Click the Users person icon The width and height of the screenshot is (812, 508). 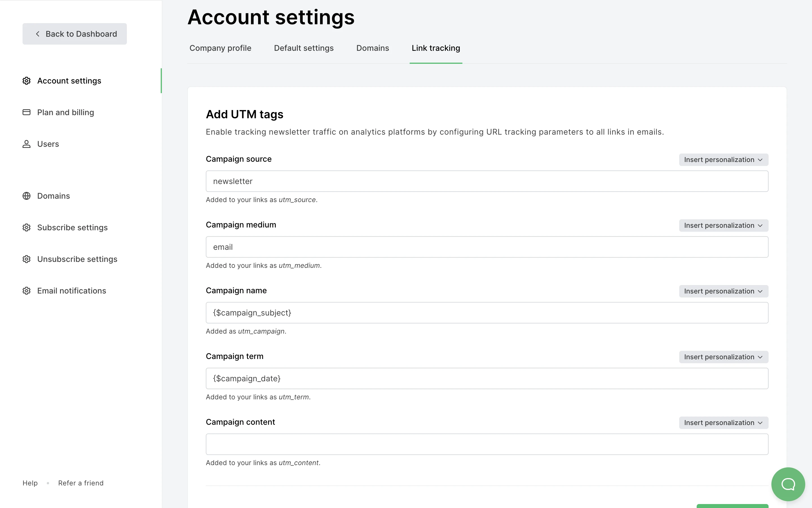coord(27,144)
